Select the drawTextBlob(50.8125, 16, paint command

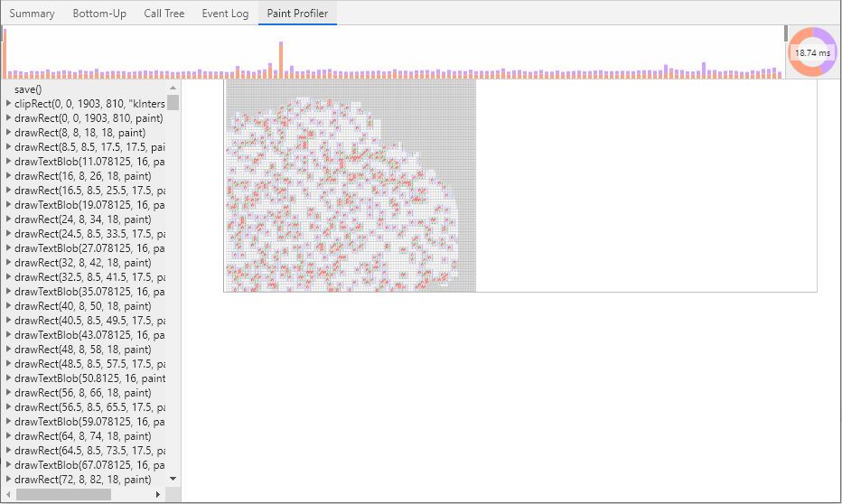point(89,378)
